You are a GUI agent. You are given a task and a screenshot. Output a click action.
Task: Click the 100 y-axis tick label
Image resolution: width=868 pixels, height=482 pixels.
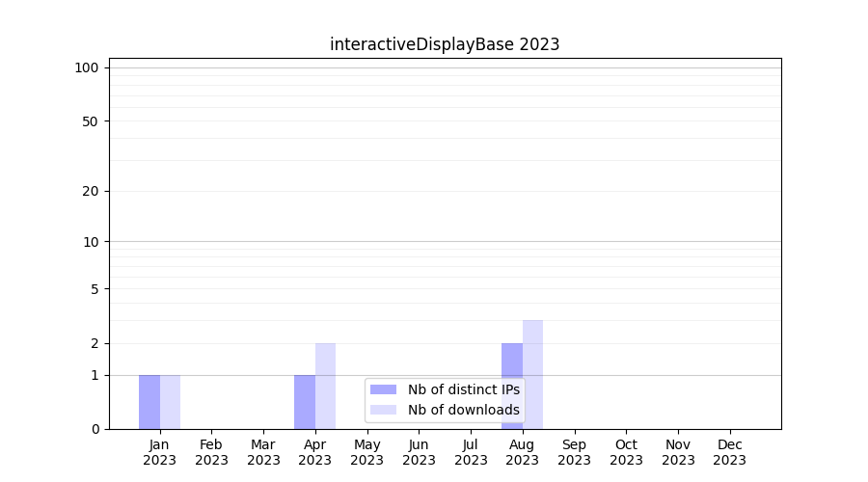point(87,67)
